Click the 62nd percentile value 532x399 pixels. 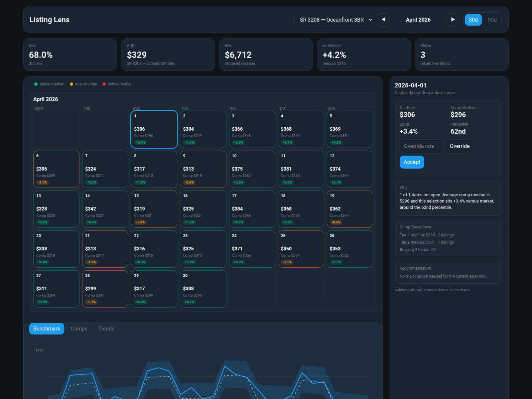(458, 131)
